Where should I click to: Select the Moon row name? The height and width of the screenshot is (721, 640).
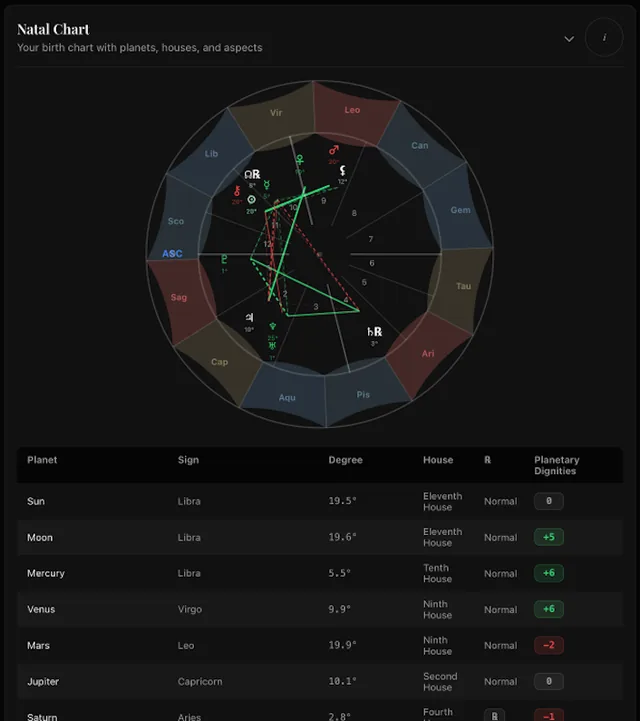coord(40,537)
